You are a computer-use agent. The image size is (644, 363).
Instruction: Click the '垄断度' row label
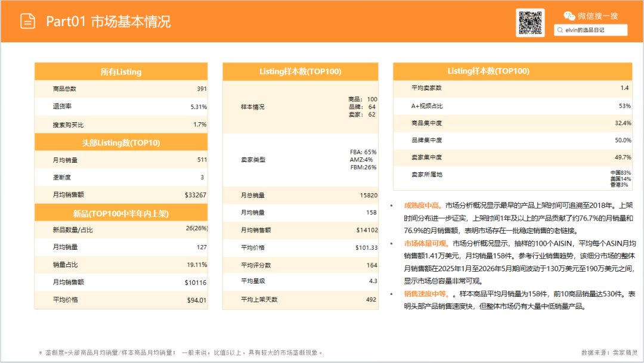click(62, 178)
